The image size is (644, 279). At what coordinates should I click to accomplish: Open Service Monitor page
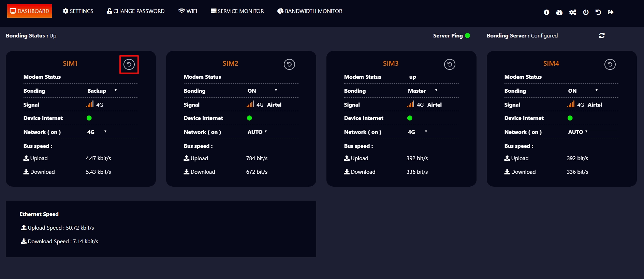click(x=237, y=11)
